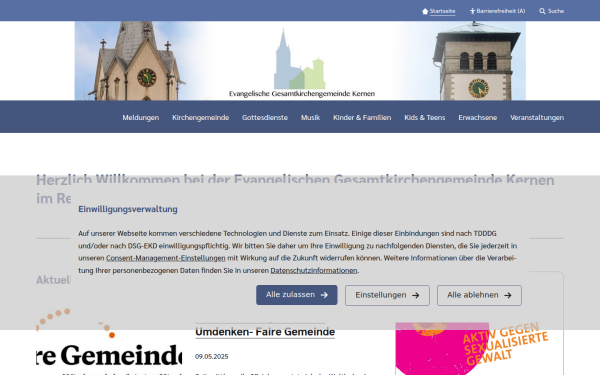Viewport: 600px width, 375px height.
Task: Click the accessibility figure icon
Action: tap(473, 11)
